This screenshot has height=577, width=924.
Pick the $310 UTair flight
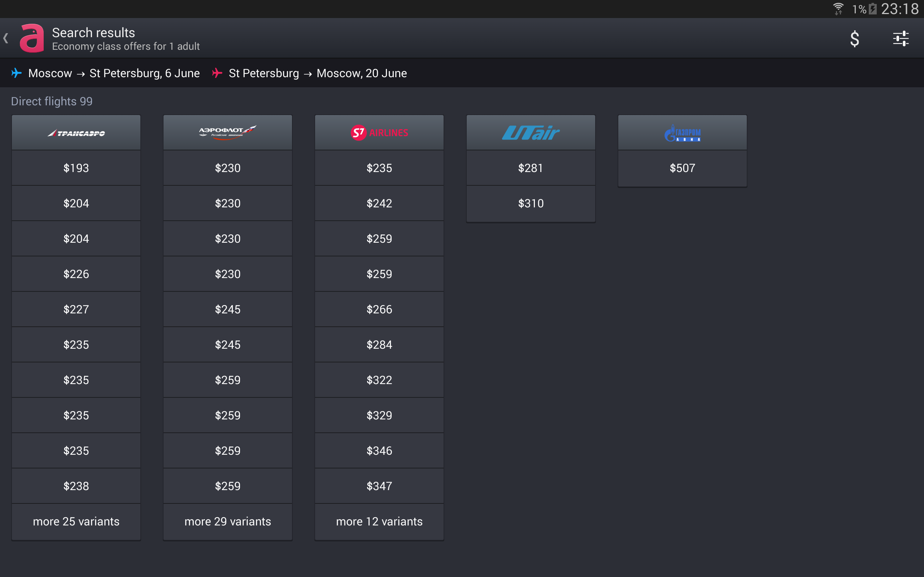531,203
